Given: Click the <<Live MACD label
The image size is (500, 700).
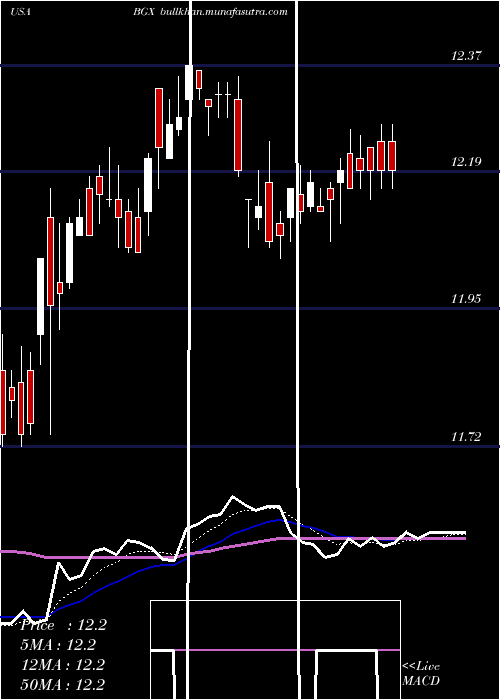Looking at the screenshot, I should click(421, 673).
